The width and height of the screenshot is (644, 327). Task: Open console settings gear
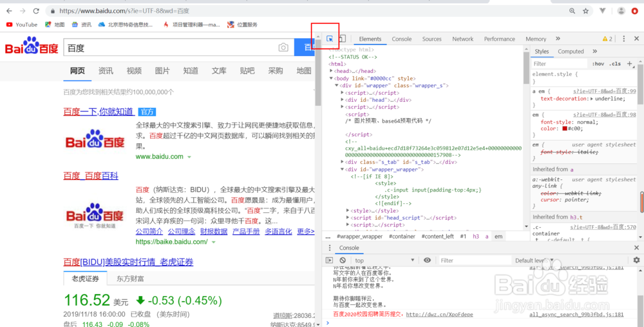[637, 261]
